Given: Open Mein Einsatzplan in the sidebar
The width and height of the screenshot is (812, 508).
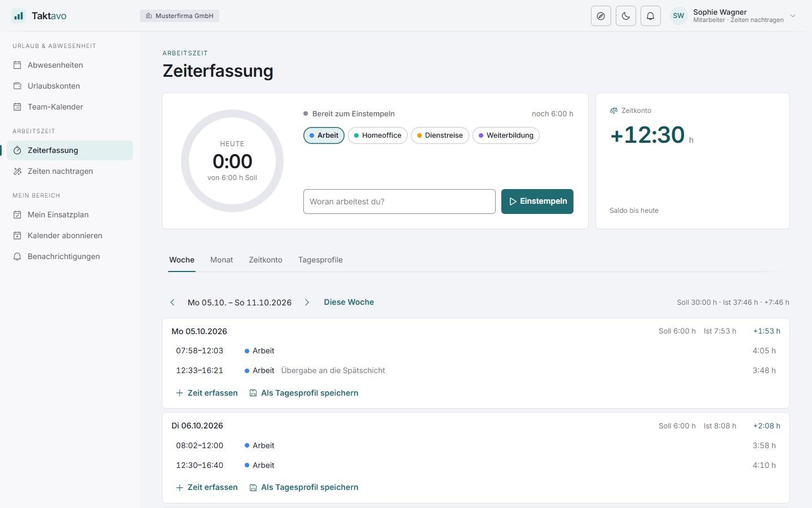Looking at the screenshot, I should coord(70,214).
